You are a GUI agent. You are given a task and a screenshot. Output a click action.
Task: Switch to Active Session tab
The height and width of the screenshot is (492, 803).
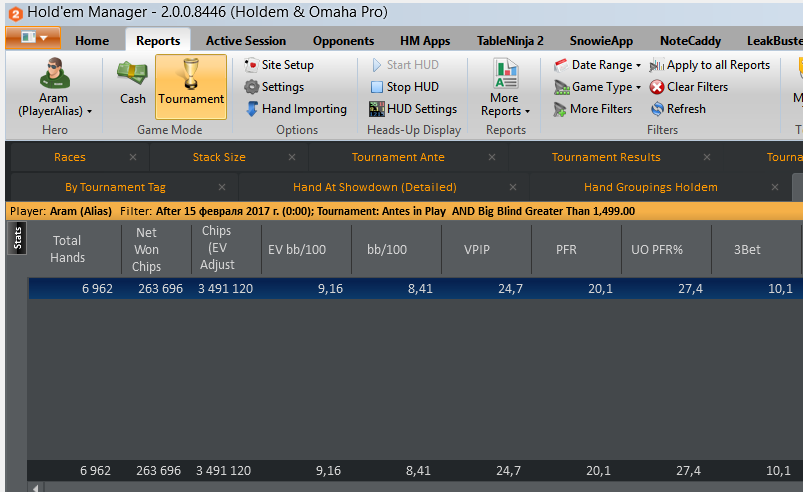(x=246, y=41)
